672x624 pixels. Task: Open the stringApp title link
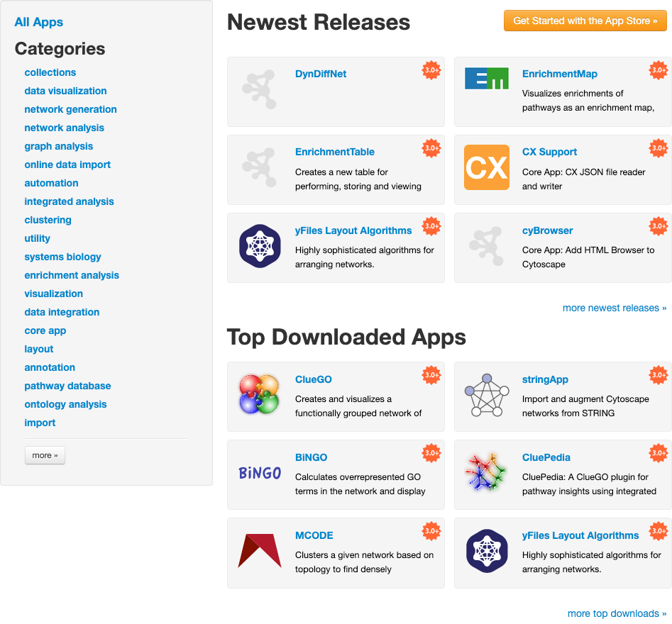click(x=545, y=379)
